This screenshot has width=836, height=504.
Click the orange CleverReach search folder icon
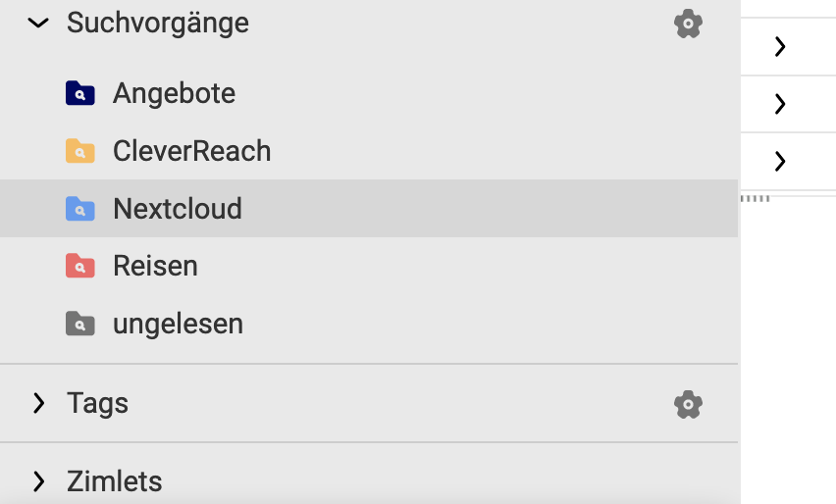click(x=80, y=151)
